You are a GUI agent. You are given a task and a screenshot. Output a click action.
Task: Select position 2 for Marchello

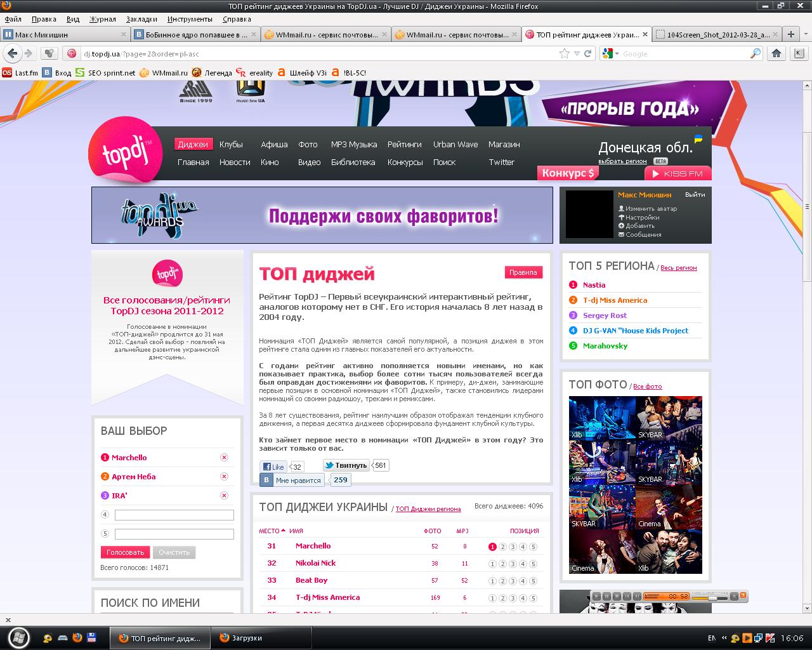tap(502, 547)
